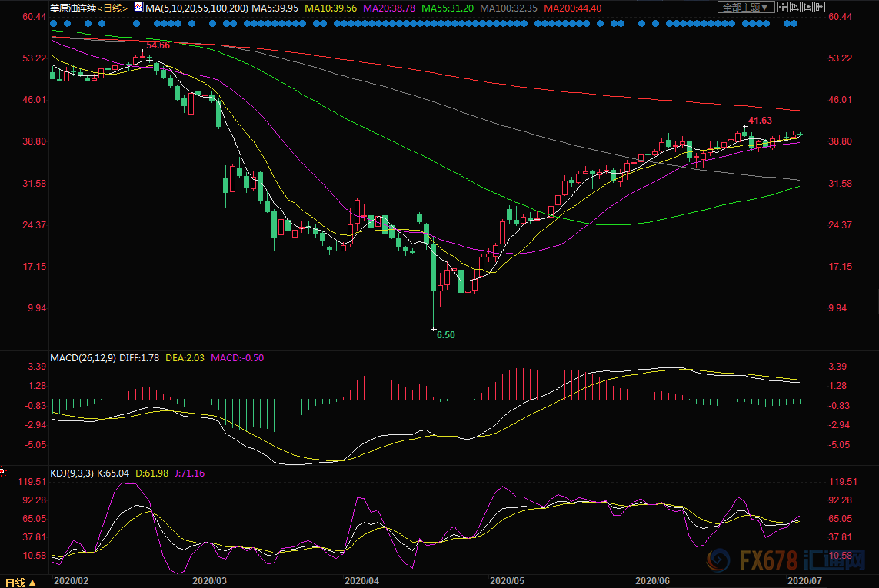Image resolution: width=879 pixels, height=588 pixels.
Task: Click the crosshair cursor icon at top right
Action: click(x=783, y=7)
